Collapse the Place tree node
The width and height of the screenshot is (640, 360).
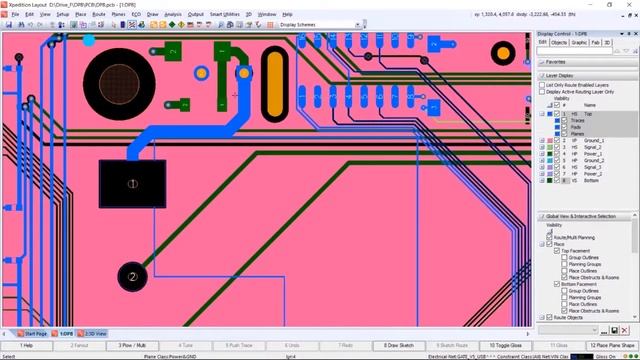click(x=542, y=244)
